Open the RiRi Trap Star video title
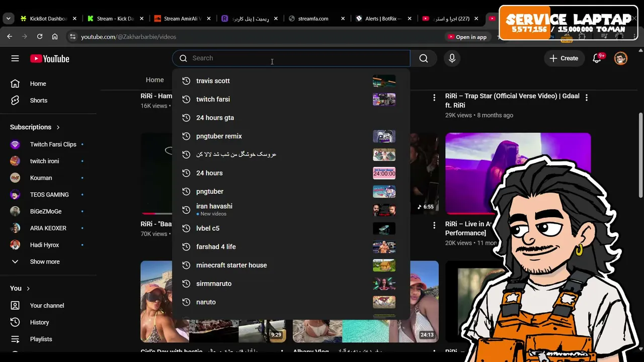Screen dimensions: 644x362 pos(512,101)
